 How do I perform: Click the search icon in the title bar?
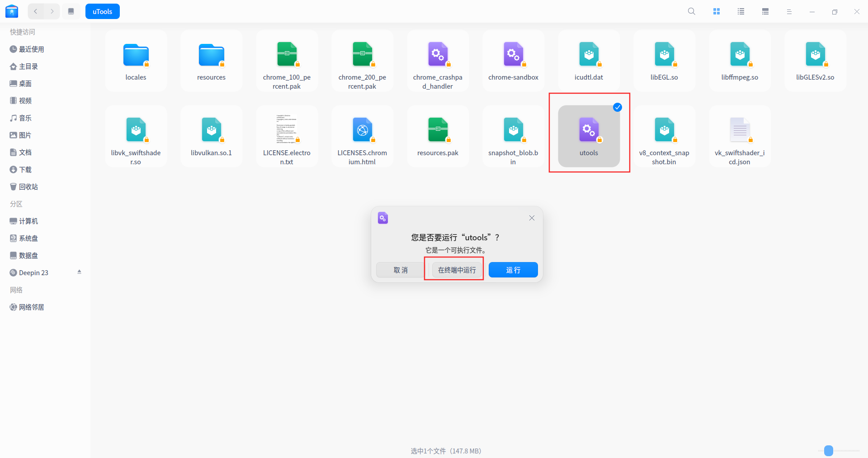[692, 11]
